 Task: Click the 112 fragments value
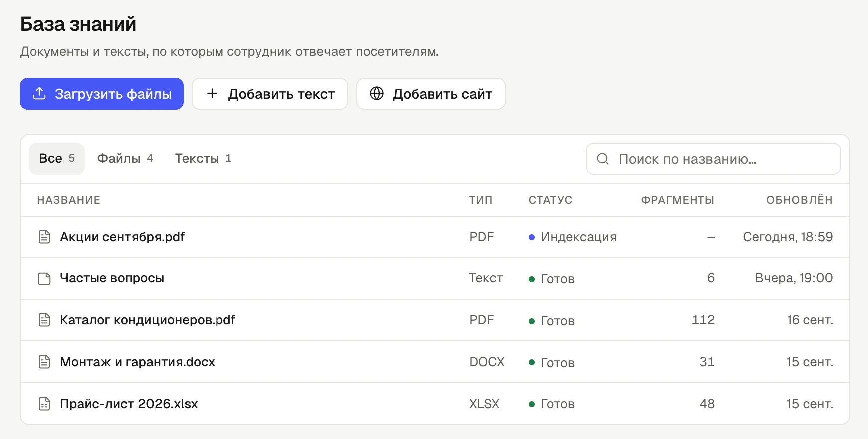pyautogui.click(x=703, y=320)
